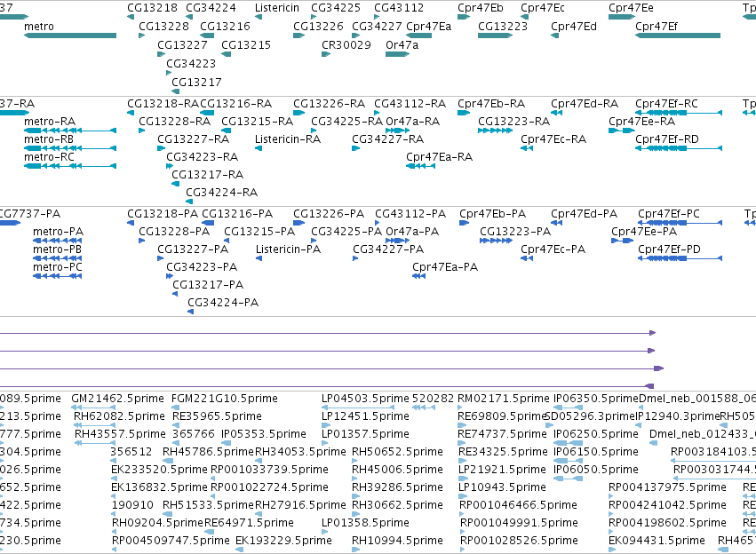The height and width of the screenshot is (554, 756).
Task: Click the EK094431.5prime EST label
Action: [x=657, y=541]
